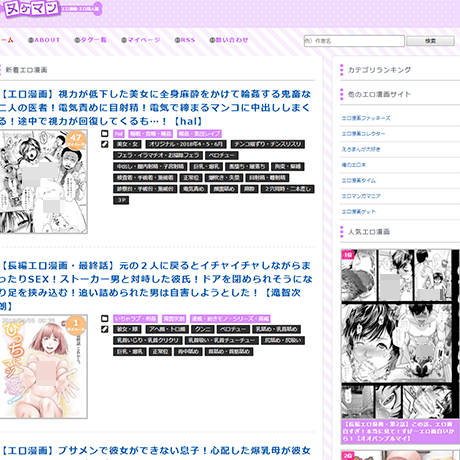460x460 pixels.
Task: Click the 検索 search button
Action: click(430, 41)
